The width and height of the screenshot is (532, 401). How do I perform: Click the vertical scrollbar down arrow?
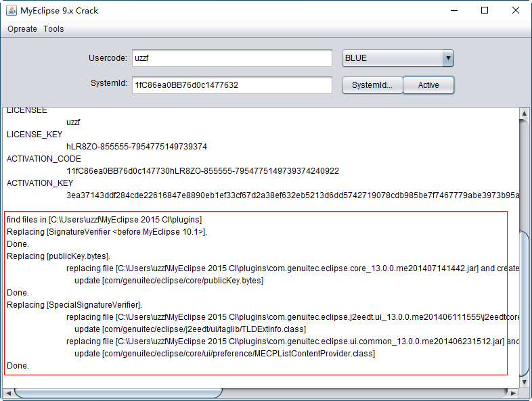point(525,383)
